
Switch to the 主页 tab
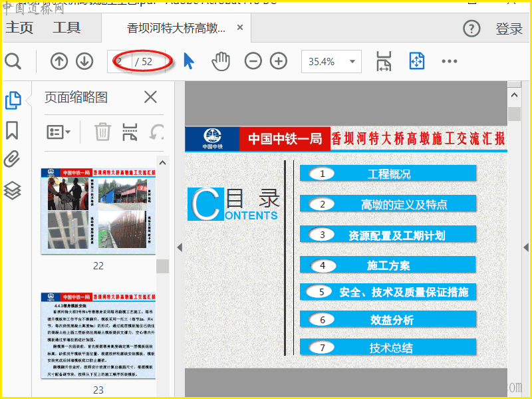click(x=19, y=27)
